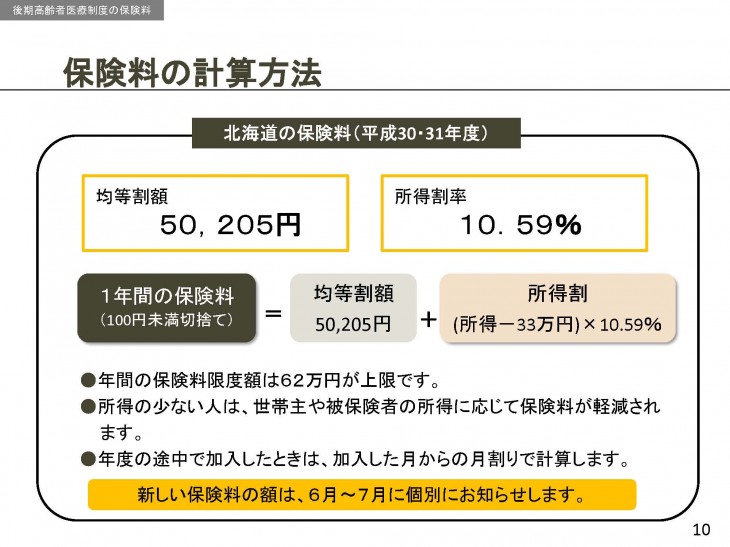730x547 pixels.
Task: Click the equals sign in the formula
Action: coord(273,313)
